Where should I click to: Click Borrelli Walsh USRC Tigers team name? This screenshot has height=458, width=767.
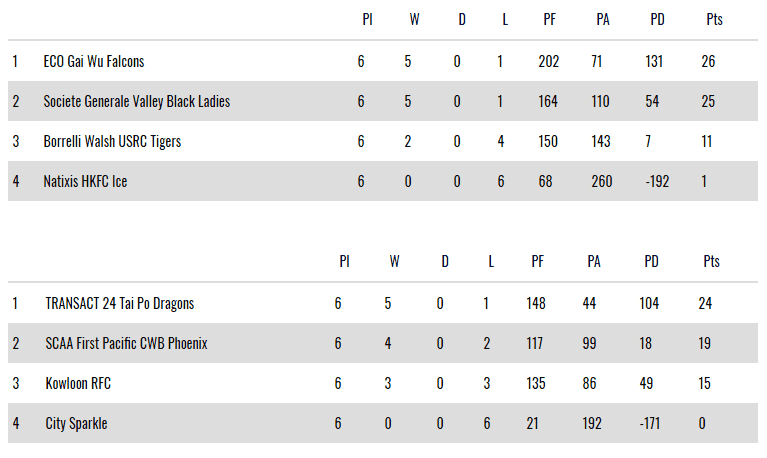pyautogui.click(x=112, y=142)
